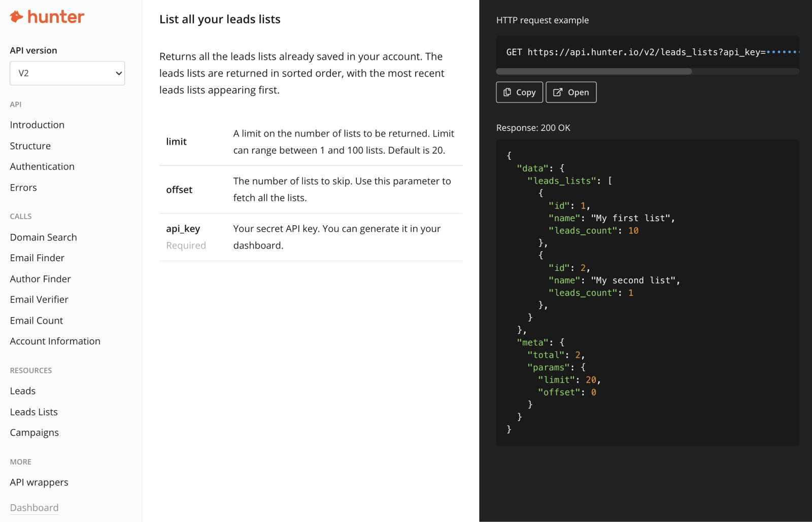Image resolution: width=812 pixels, height=522 pixels.
Task: Click the Hunter logo
Action: tap(46, 16)
